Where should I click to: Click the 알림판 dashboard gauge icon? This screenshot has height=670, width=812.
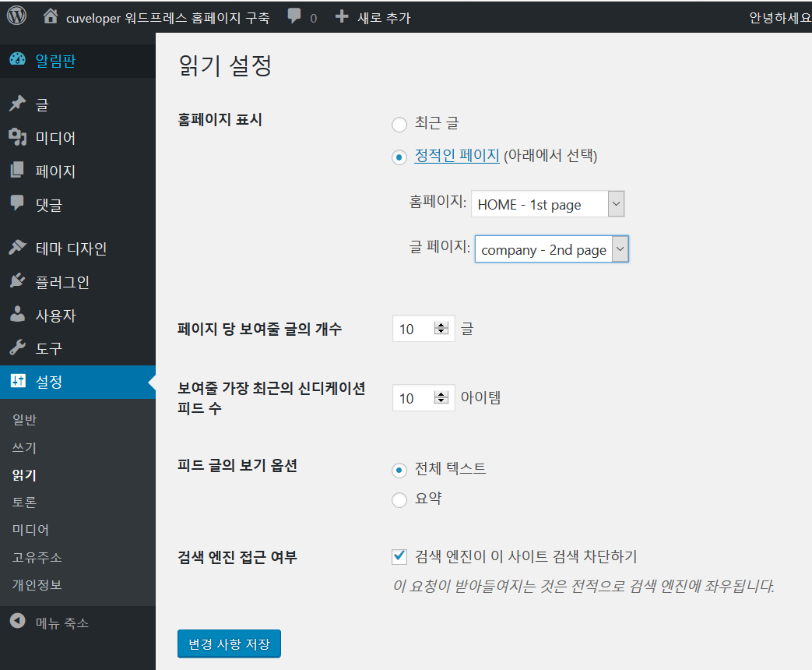pyautogui.click(x=18, y=59)
